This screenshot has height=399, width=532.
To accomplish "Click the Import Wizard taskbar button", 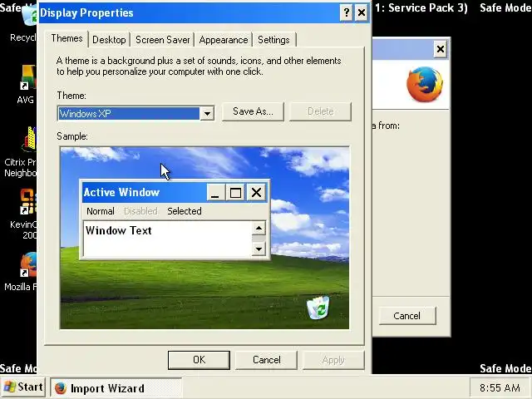I will tap(116, 388).
